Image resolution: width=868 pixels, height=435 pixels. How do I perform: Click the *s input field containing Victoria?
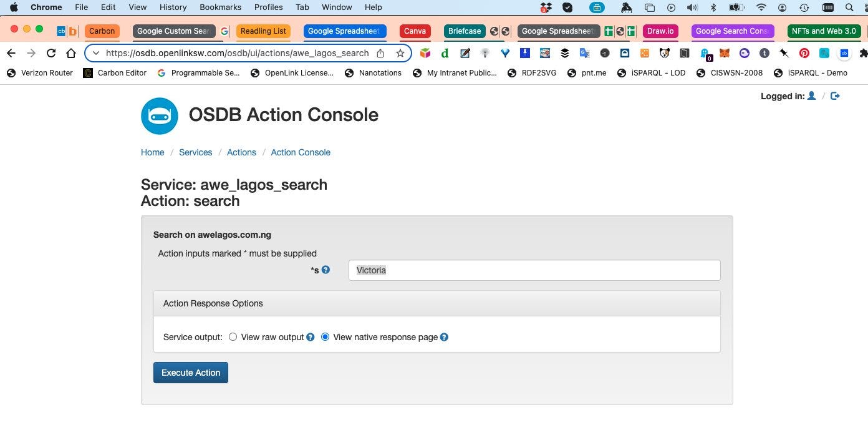coord(534,270)
